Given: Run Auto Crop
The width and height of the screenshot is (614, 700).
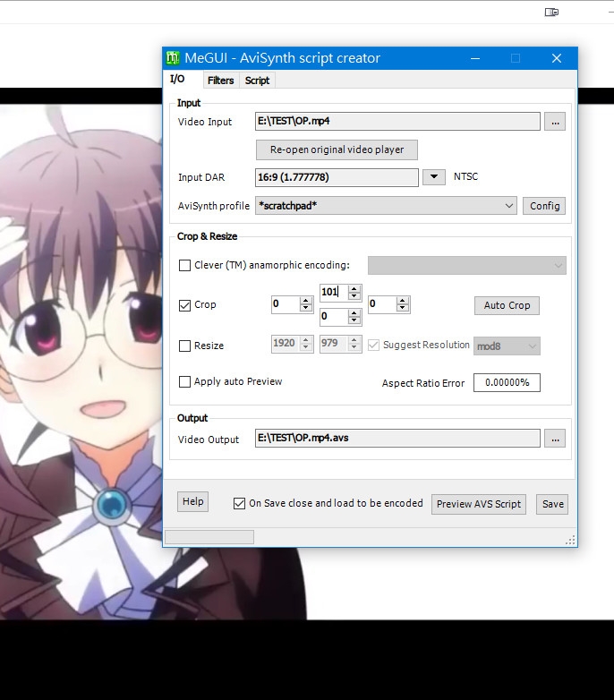Looking at the screenshot, I should [507, 305].
